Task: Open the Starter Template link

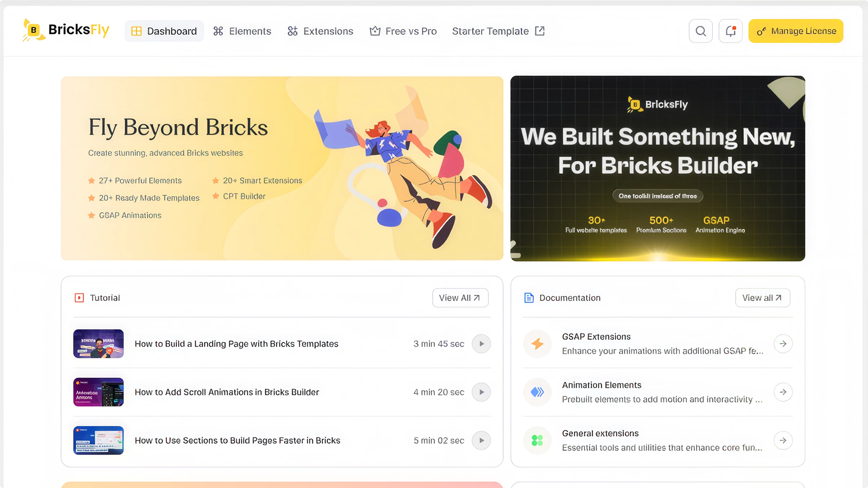Action: coord(498,31)
